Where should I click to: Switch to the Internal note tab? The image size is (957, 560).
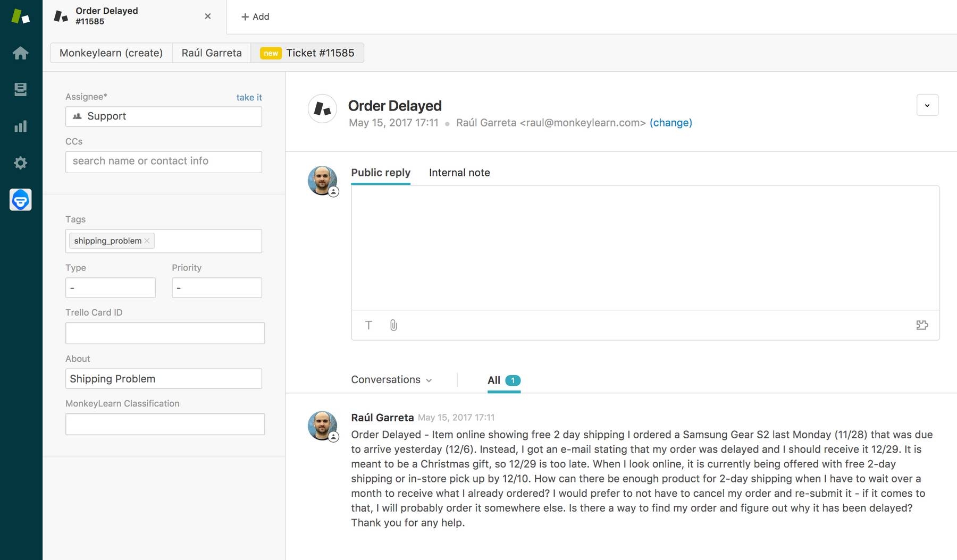coord(459,173)
